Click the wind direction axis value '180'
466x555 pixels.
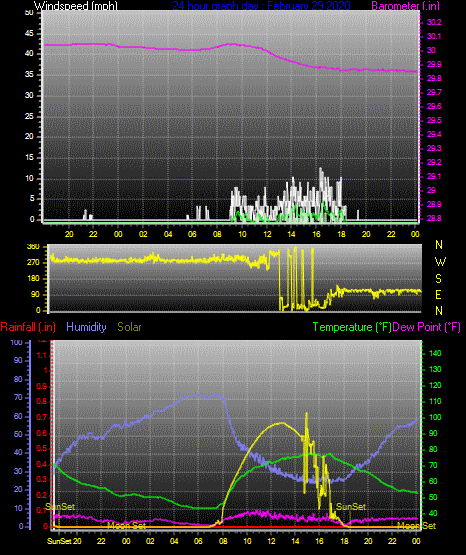pos(33,279)
